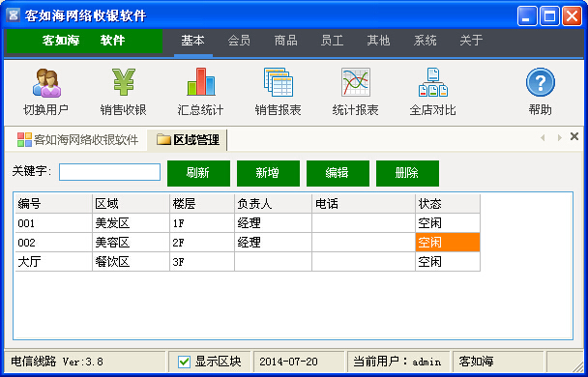Click 当前用户: admin status entry
This screenshot has height=377, width=588.
(x=397, y=362)
